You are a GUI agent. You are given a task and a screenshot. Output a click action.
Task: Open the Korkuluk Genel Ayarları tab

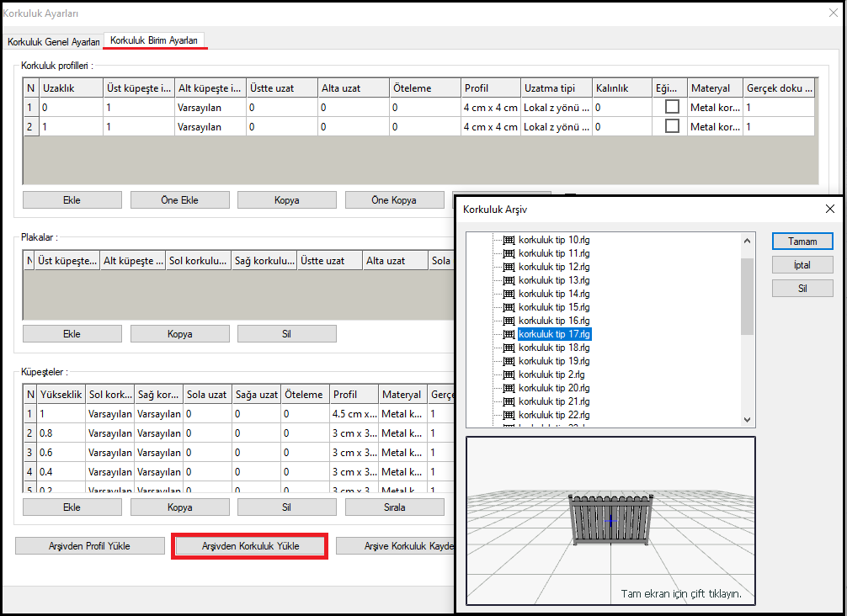tap(54, 41)
